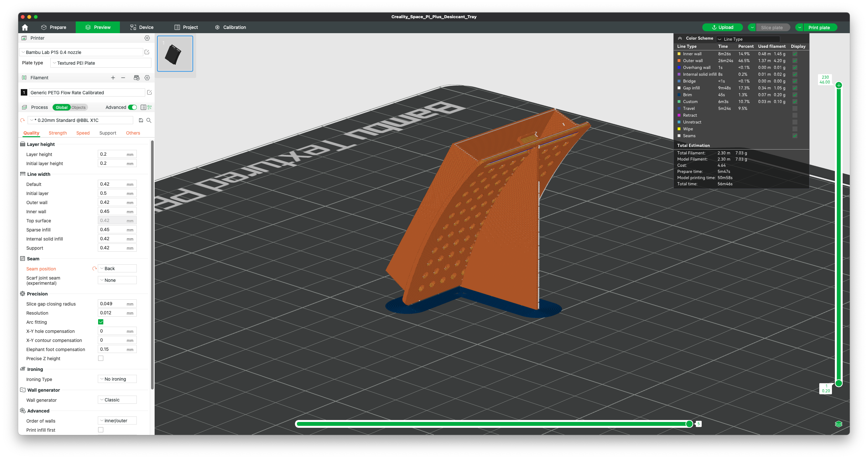This screenshot has height=459, width=868.
Task: Reset Seam position with revert arrow
Action: [x=94, y=269]
